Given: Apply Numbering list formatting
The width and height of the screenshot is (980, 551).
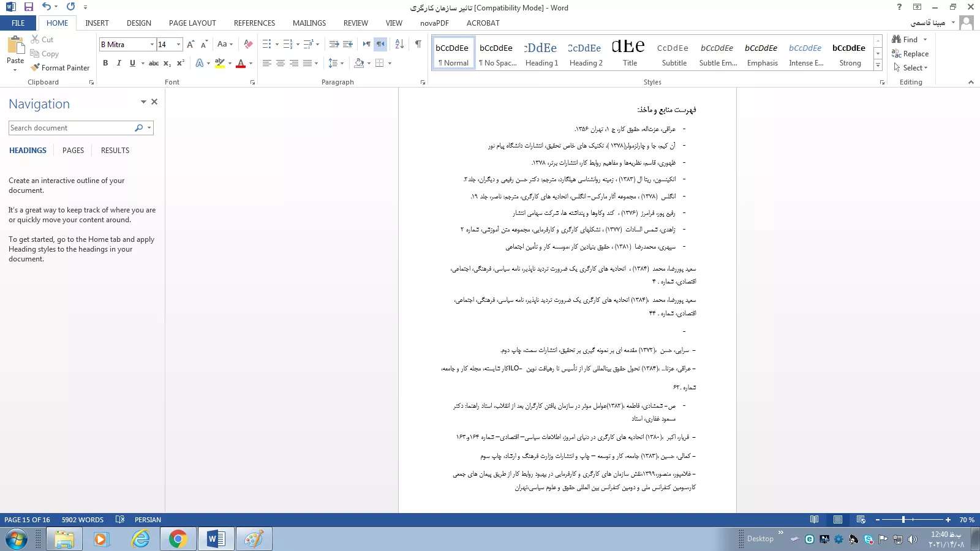Looking at the screenshot, I should tap(288, 44).
